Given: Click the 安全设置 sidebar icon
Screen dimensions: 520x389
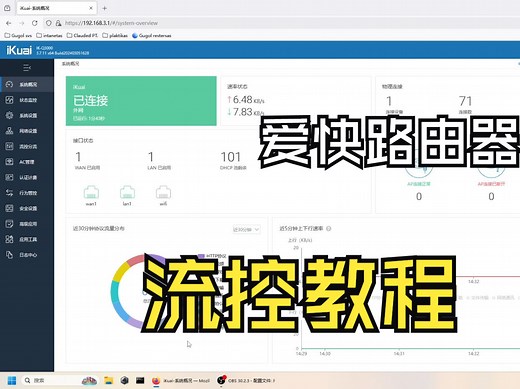Looking at the screenshot, I should [x=9, y=208].
